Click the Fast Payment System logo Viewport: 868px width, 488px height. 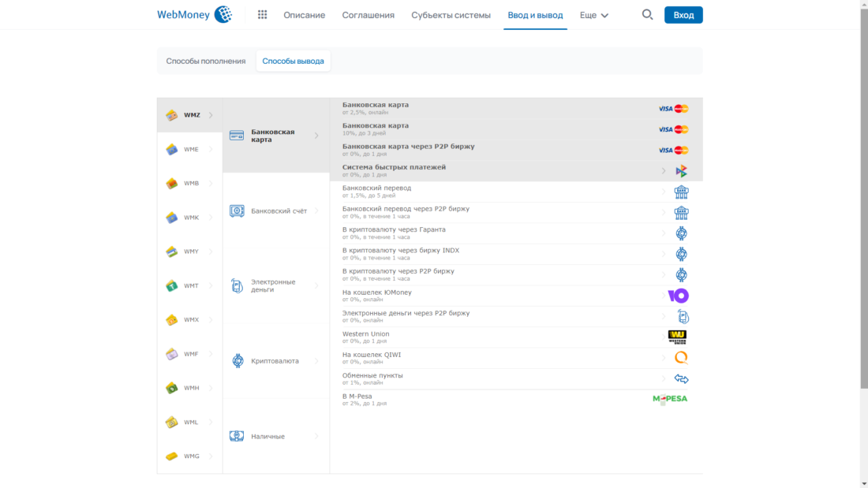(681, 171)
